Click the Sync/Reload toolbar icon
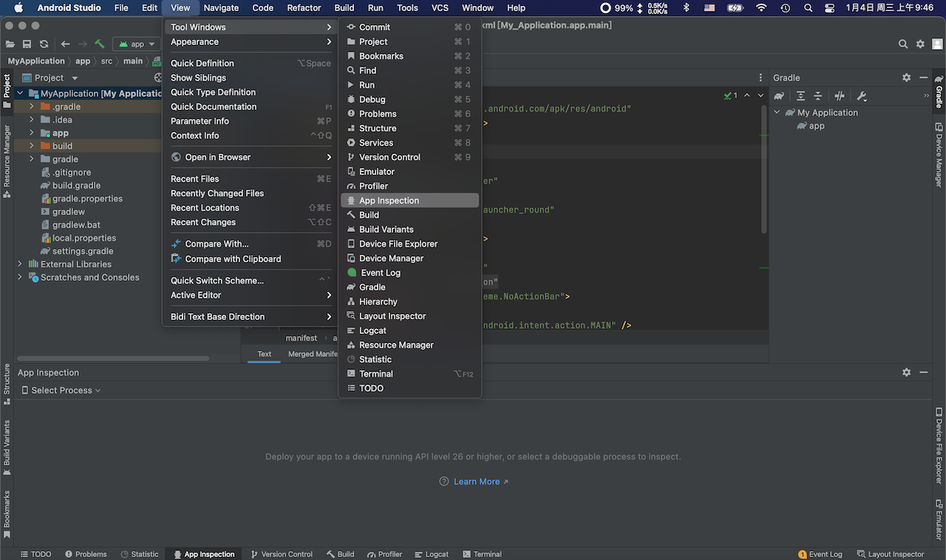This screenshot has height=560, width=946. [44, 44]
